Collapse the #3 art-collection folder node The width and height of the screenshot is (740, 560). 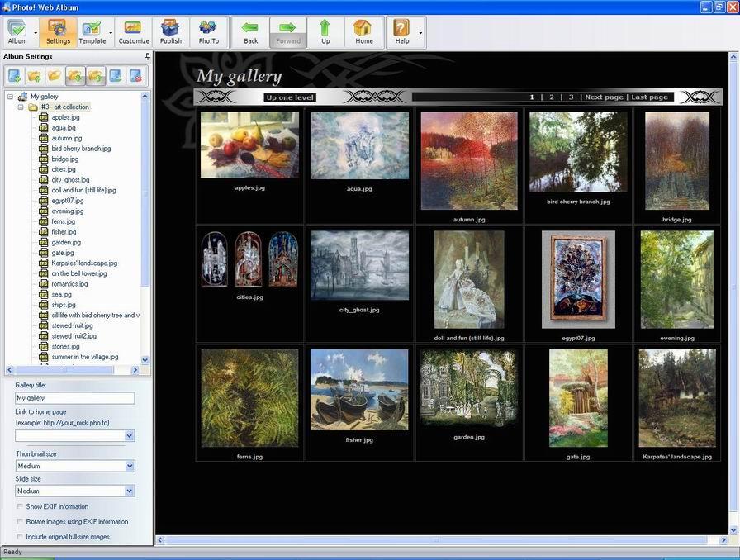point(21,107)
